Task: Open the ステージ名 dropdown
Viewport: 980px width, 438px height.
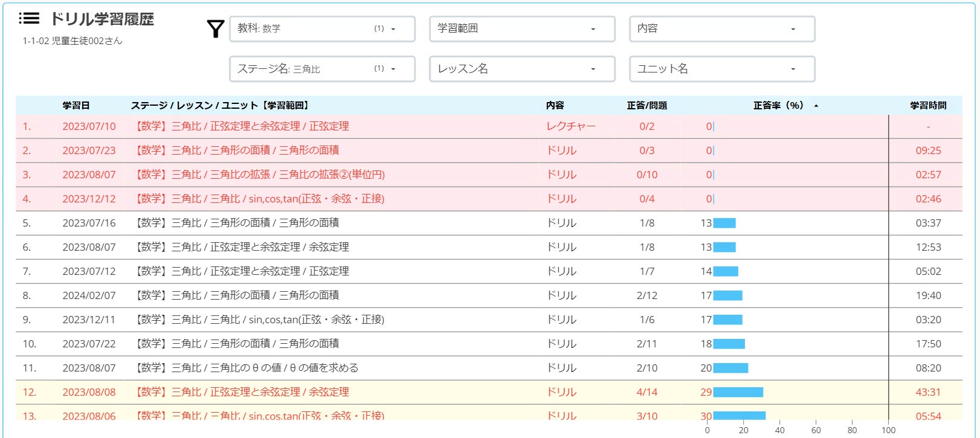Action: pyautogui.click(x=322, y=69)
